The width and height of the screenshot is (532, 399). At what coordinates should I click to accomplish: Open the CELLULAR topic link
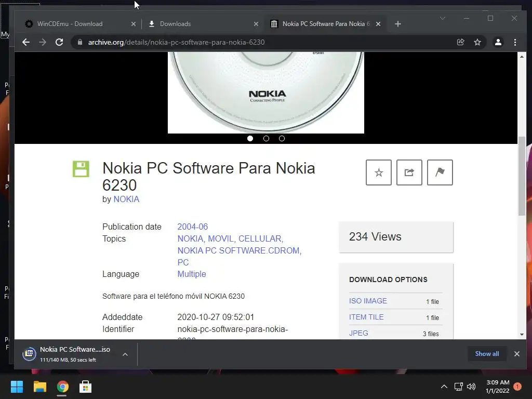(x=260, y=238)
